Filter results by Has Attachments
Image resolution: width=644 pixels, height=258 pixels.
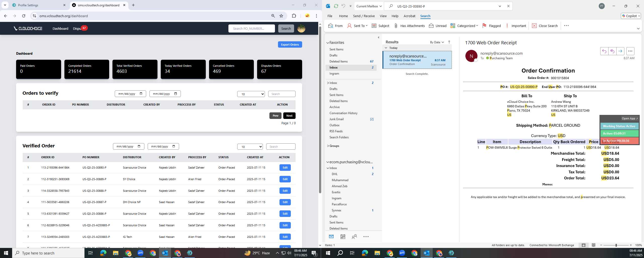[x=409, y=26]
